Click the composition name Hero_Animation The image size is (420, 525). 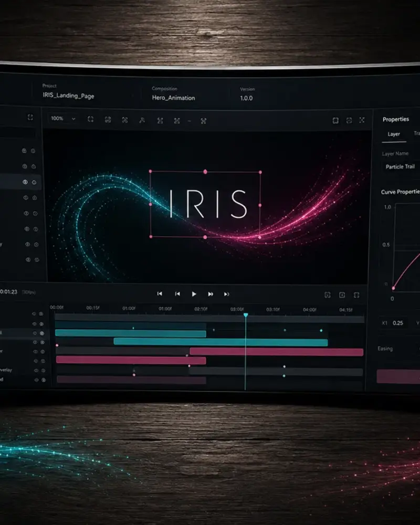click(173, 98)
